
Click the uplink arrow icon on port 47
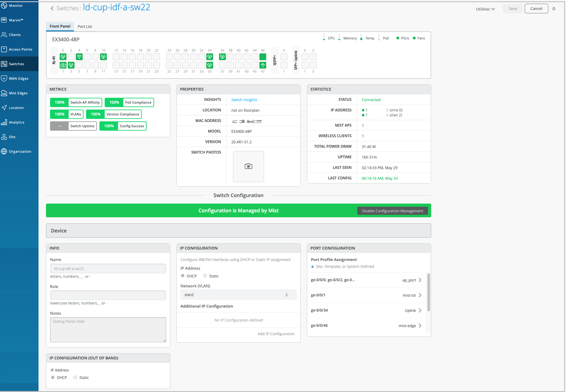tap(263, 65)
